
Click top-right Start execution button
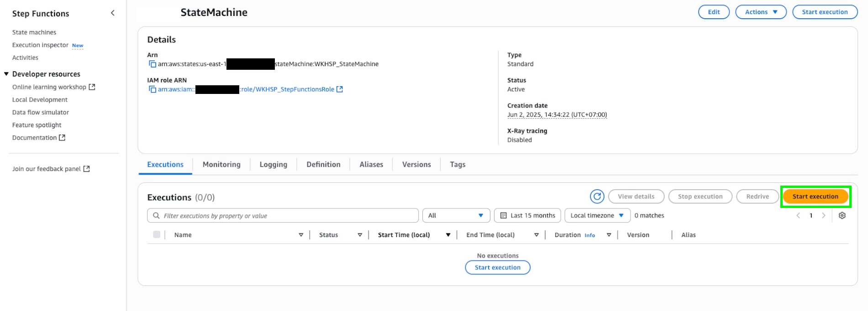(825, 12)
